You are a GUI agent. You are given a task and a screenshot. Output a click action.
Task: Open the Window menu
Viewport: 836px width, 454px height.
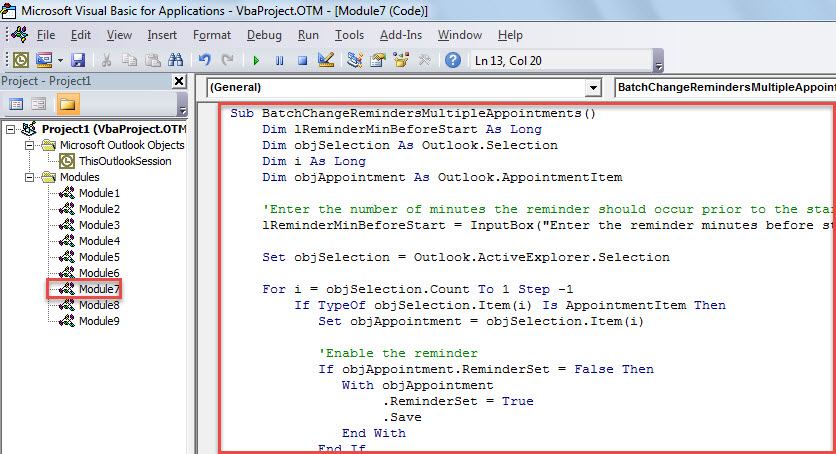click(x=460, y=35)
